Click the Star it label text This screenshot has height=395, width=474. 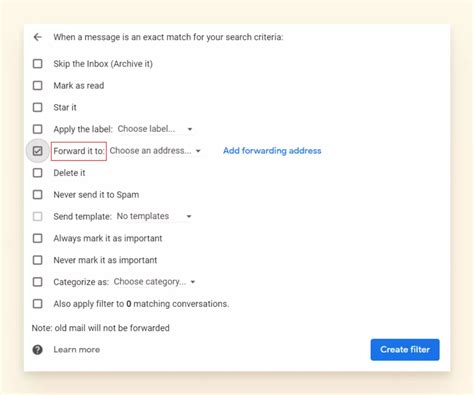[x=65, y=107]
